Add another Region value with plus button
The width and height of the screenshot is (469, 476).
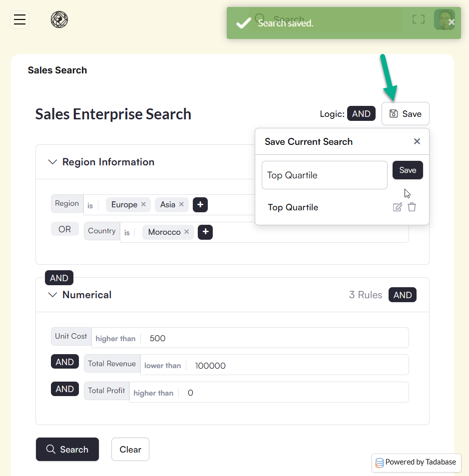(200, 204)
